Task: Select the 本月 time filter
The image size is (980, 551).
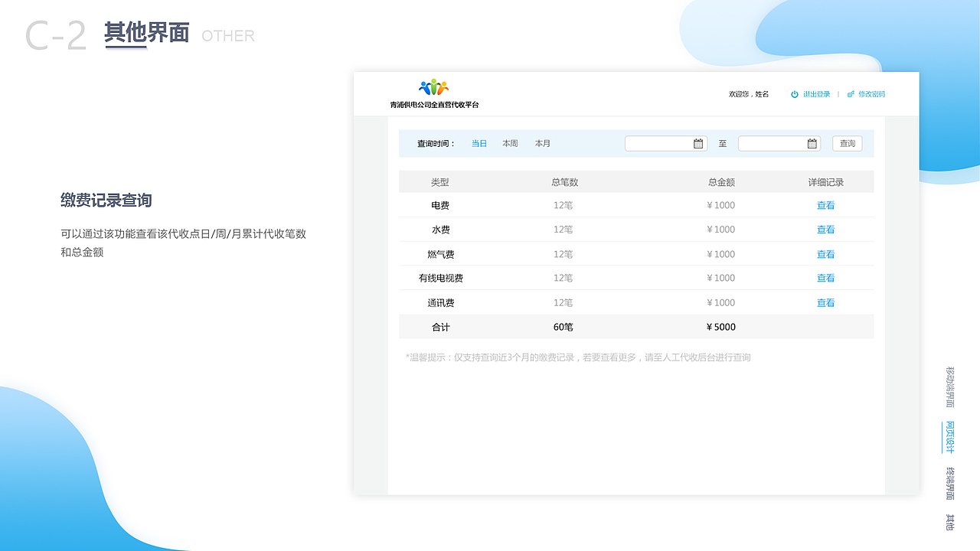Action: point(542,143)
